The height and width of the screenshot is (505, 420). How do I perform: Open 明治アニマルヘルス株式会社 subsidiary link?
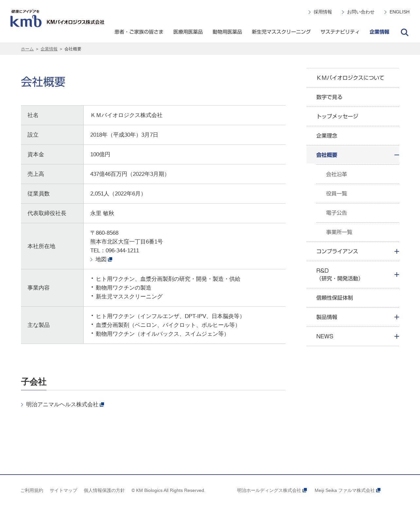(x=62, y=404)
